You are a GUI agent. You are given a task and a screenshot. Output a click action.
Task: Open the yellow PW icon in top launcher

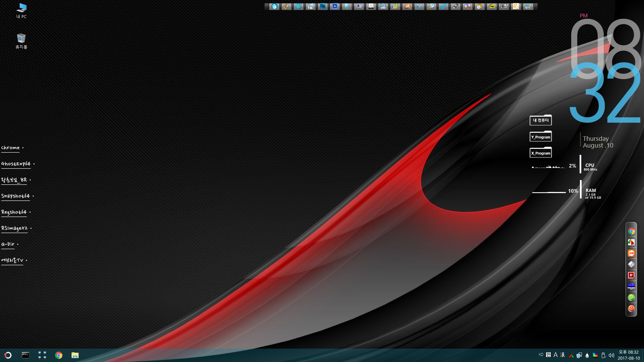click(x=492, y=6)
